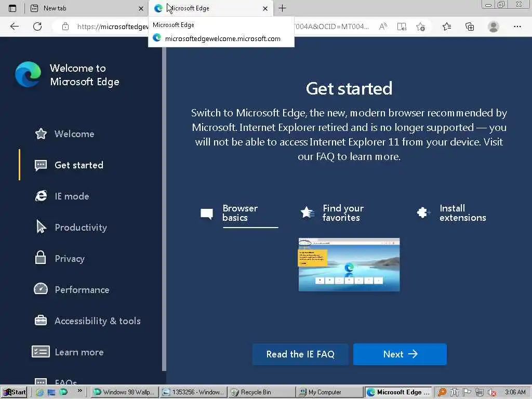Open the Collections icon
Screen dimensions: 532x399
point(470,27)
